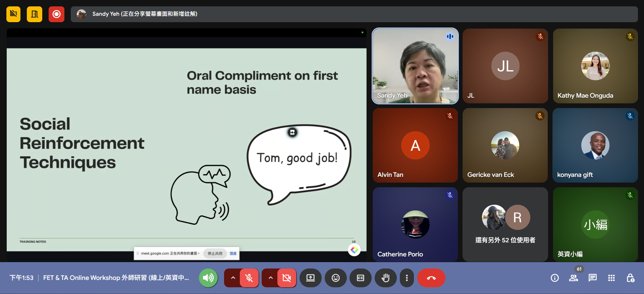Toggle closed captions
This screenshot has width=644, height=294.
[x=360, y=278]
